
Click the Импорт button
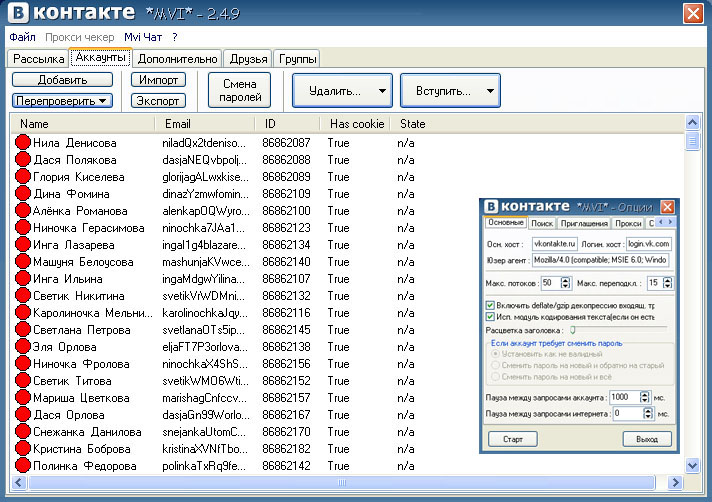(158, 80)
